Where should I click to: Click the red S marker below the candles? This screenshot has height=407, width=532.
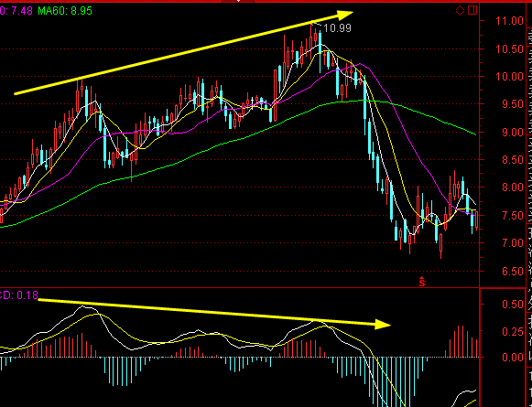coord(422,282)
